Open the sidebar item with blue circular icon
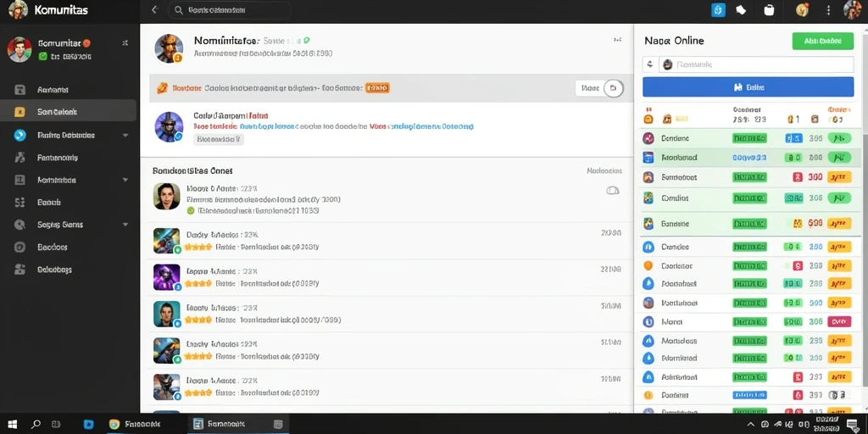 pyautogui.click(x=68, y=135)
